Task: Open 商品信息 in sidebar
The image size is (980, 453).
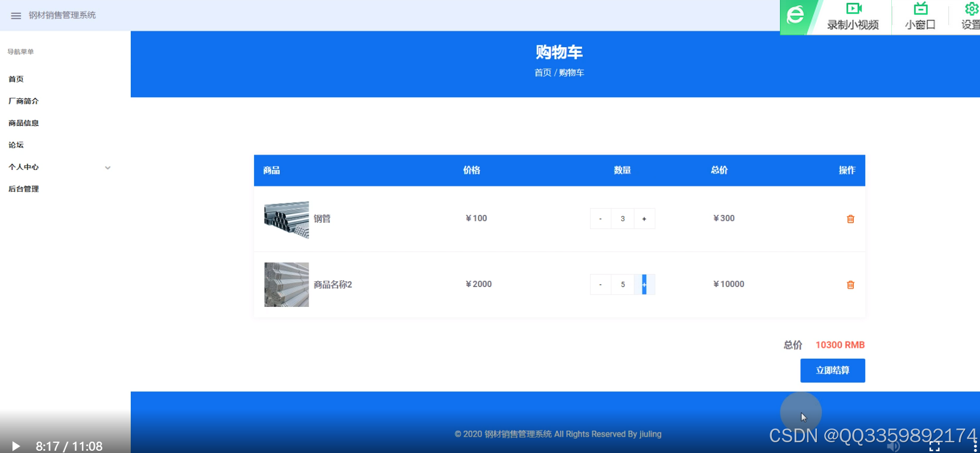Action: [23, 123]
